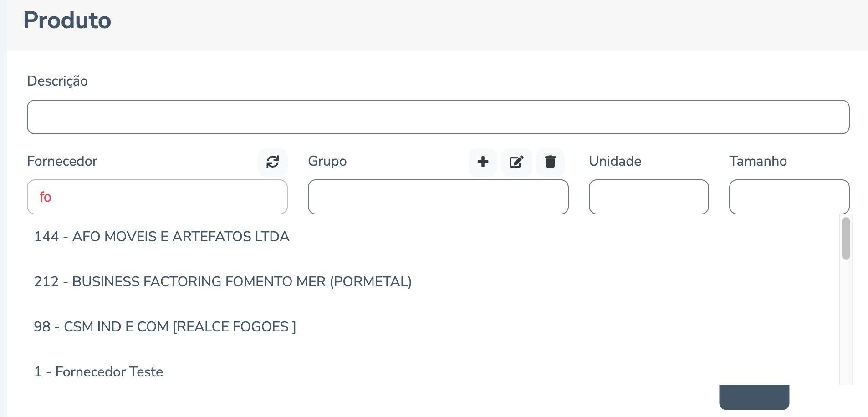The width and height of the screenshot is (868, 417).
Task: Focus the Descrição text field
Action: tap(438, 117)
